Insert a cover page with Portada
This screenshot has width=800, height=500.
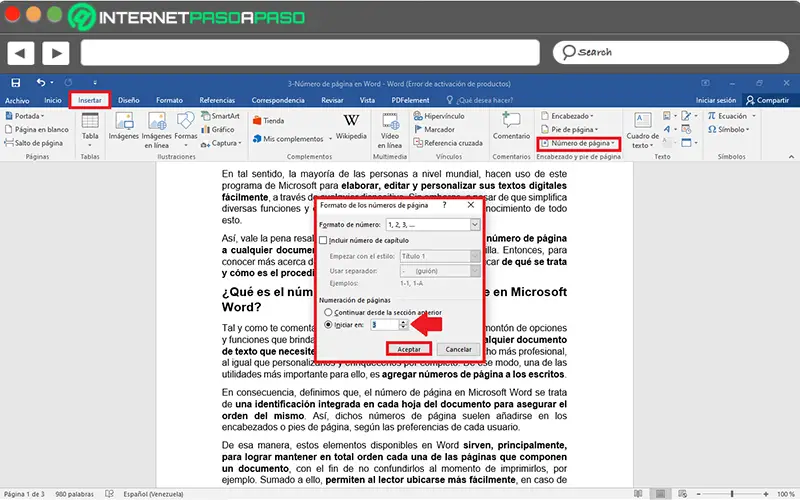[x=24, y=116]
